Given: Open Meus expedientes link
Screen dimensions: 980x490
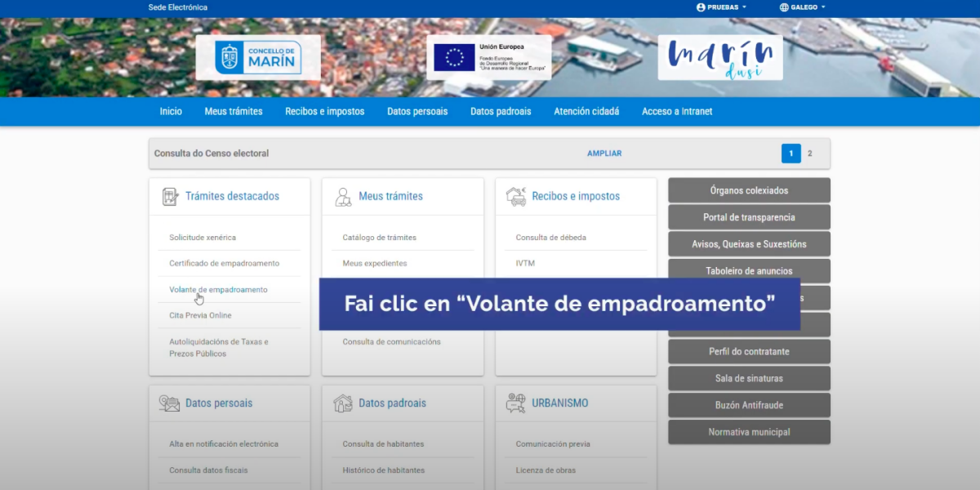Looking at the screenshot, I should (x=374, y=264).
